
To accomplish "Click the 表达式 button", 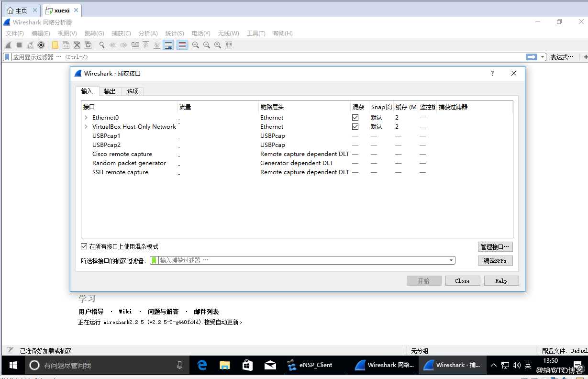I will [562, 57].
